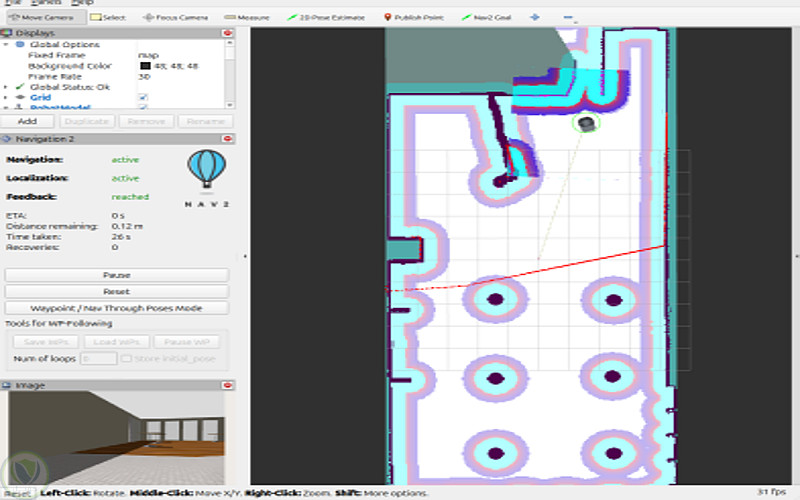Toggle the RobotModel display checkbox

click(143, 107)
